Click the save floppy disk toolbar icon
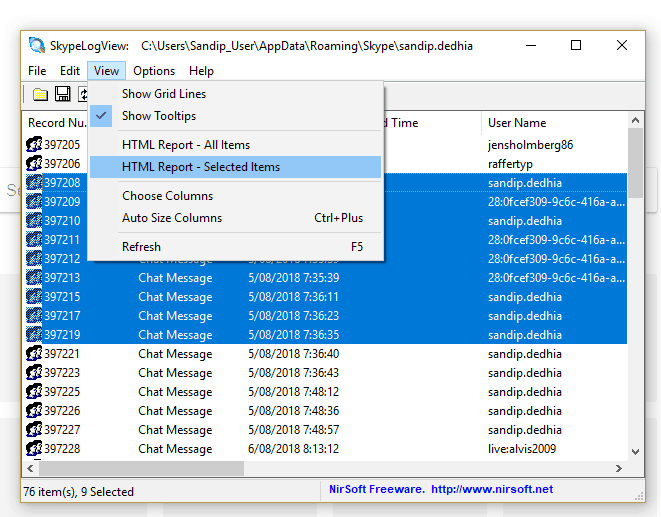The image size is (661, 517). (62, 94)
